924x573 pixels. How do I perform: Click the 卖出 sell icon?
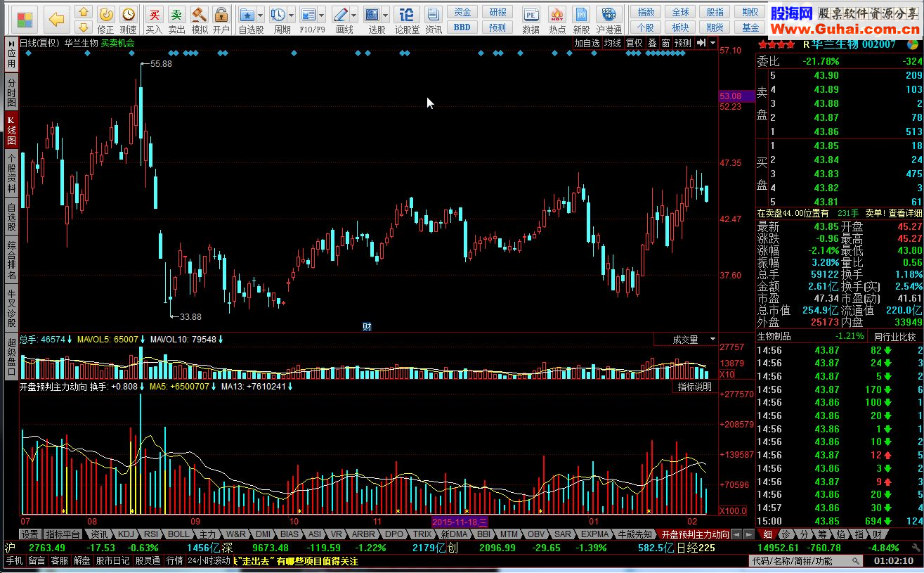coord(176,20)
